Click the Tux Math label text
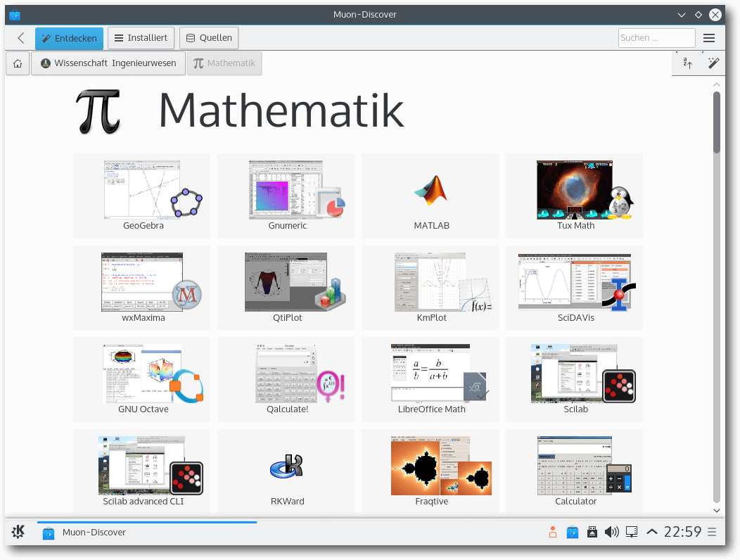The height and width of the screenshot is (560, 740). (576, 226)
